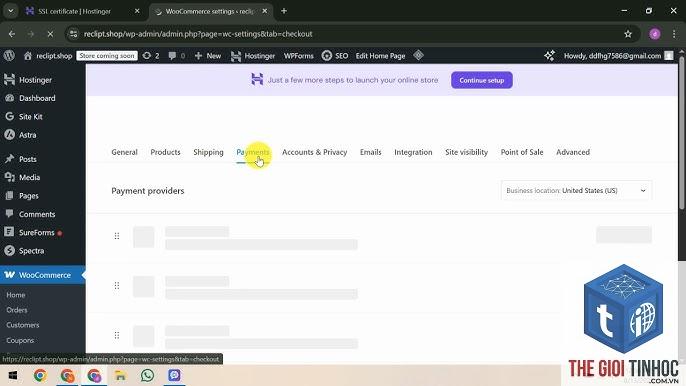Open the WordPress logo menu

pyautogui.click(x=9, y=56)
